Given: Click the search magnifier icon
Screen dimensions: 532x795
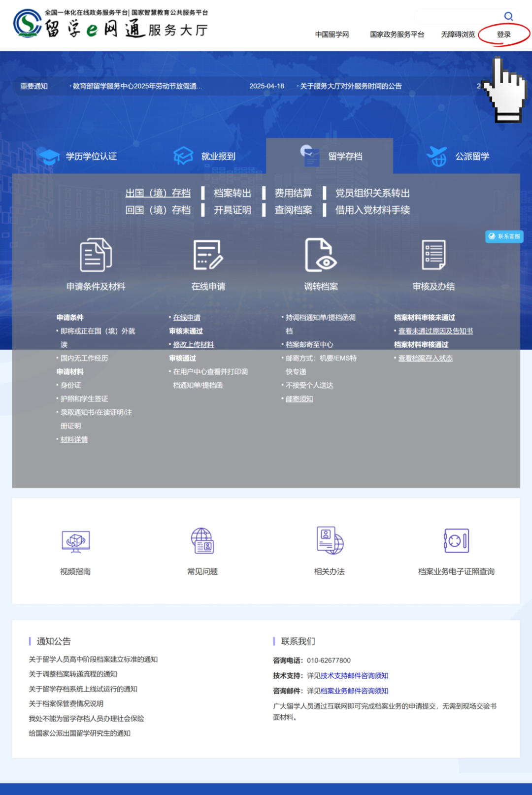Looking at the screenshot, I should pyautogui.click(x=508, y=16).
